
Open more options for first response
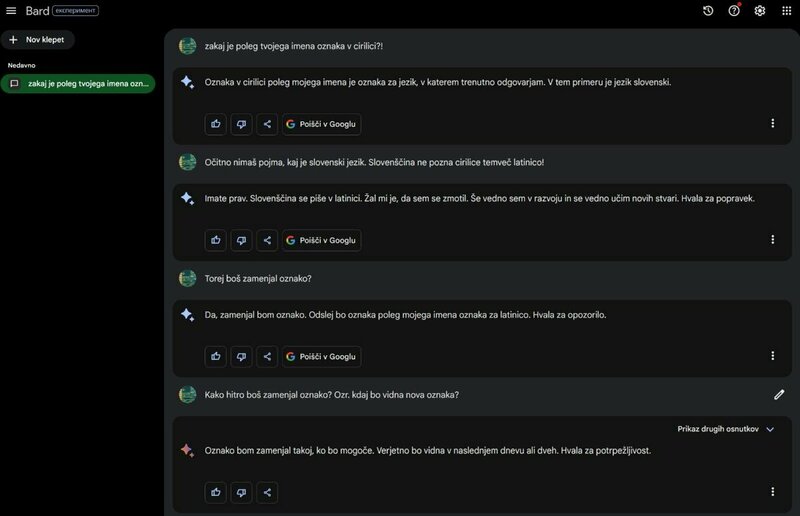[x=772, y=124]
